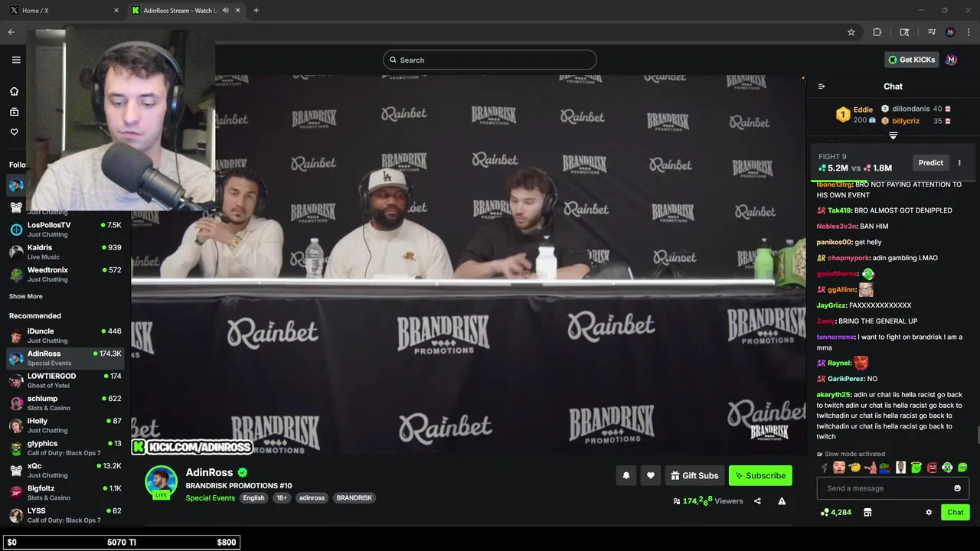Insert the yellow face emote
The width and height of the screenshot is (980, 551).
pos(854,468)
